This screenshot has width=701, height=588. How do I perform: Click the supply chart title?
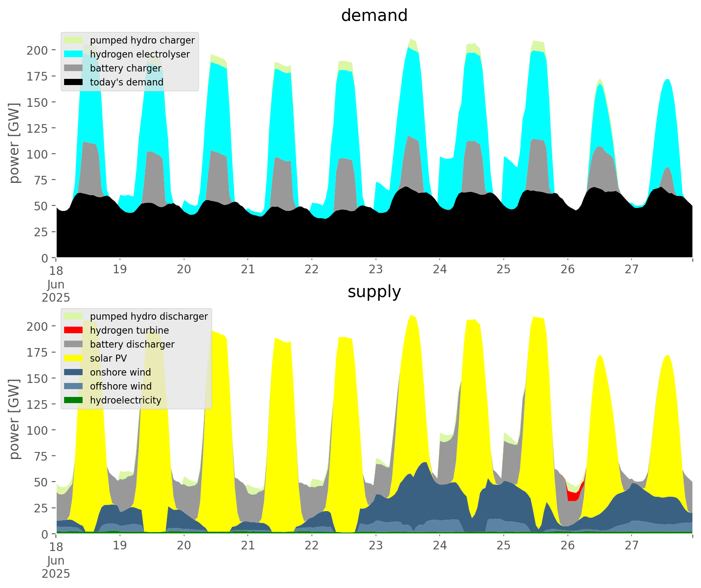pyautogui.click(x=374, y=292)
